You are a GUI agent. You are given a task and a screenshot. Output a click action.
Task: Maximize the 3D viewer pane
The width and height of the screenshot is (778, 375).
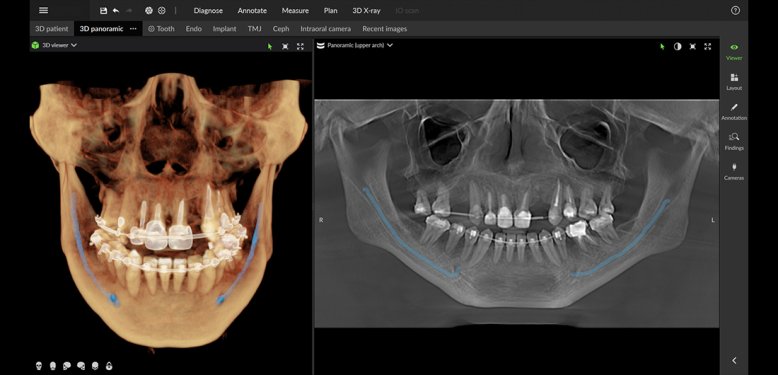(300, 46)
